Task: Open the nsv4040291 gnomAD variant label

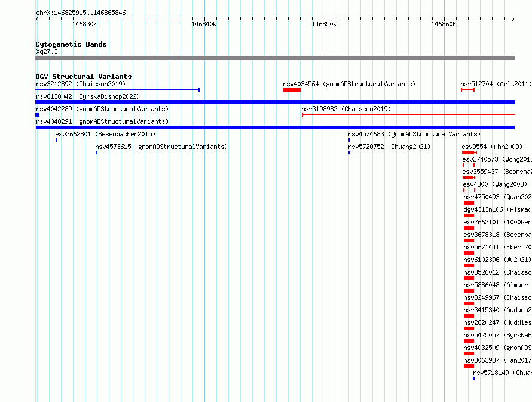Action: click(102, 121)
